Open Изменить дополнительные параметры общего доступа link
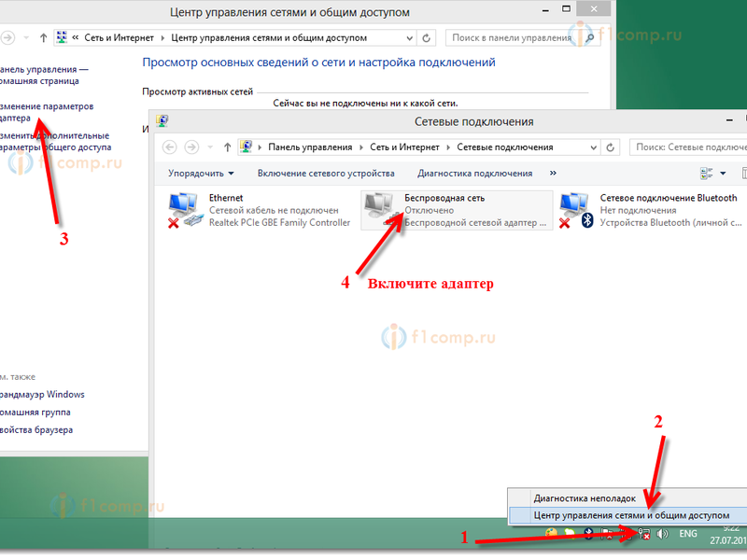 pyautogui.click(x=56, y=142)
